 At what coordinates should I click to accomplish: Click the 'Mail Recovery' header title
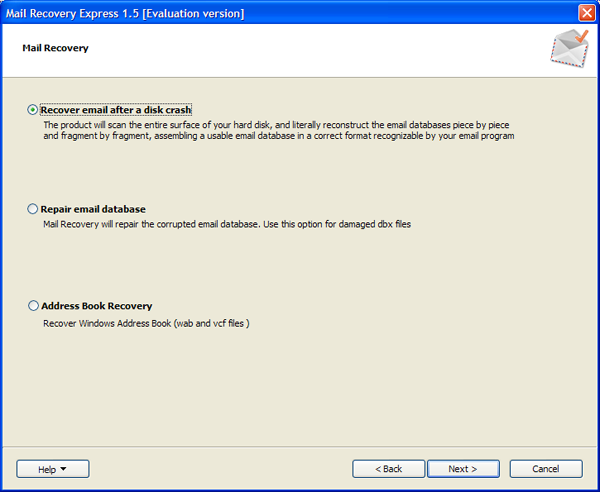55,48
